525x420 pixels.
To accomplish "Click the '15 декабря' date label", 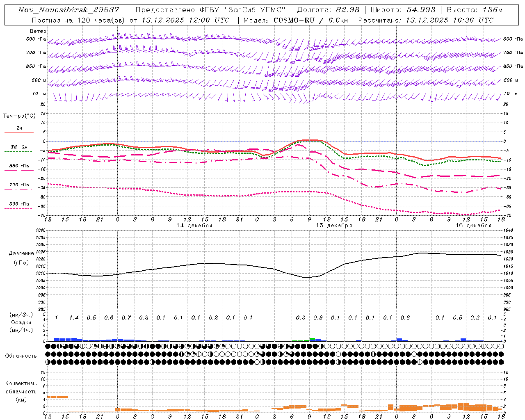I will point(334,226).
